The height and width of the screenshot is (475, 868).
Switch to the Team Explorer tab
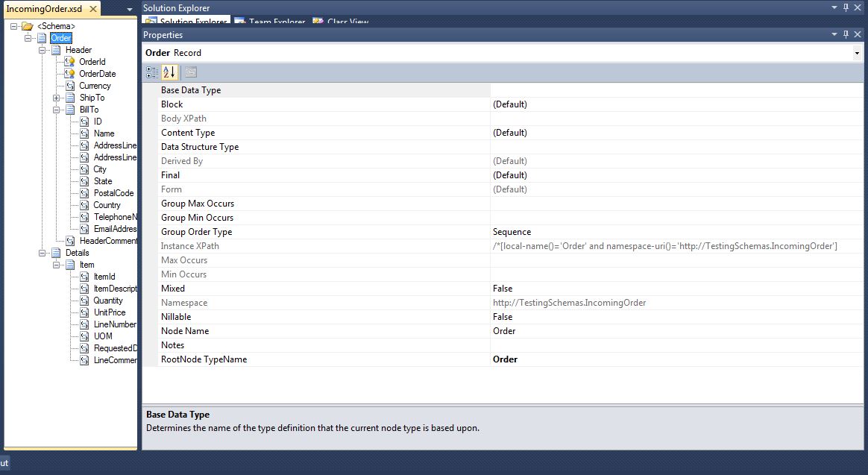[x=270, y=21]
